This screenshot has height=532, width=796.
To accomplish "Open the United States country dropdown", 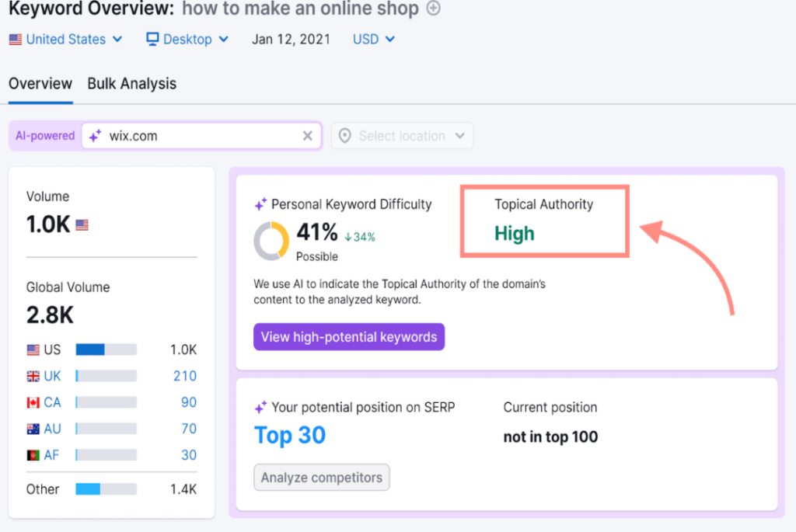I will [66, 39].
